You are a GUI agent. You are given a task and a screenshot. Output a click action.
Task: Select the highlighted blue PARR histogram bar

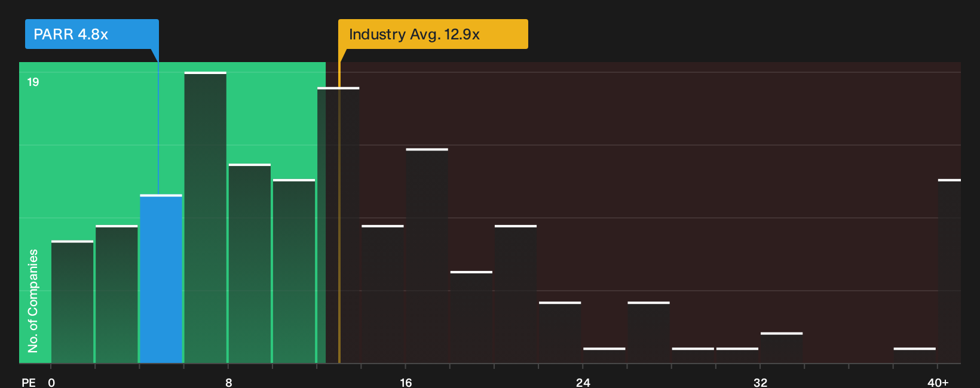(161, 279)
